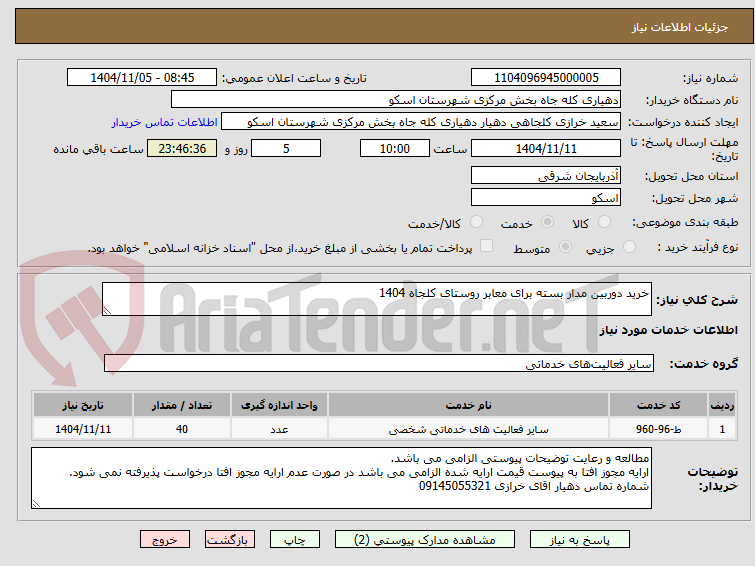Click the resize handle of description textbox

pos(107,311)
